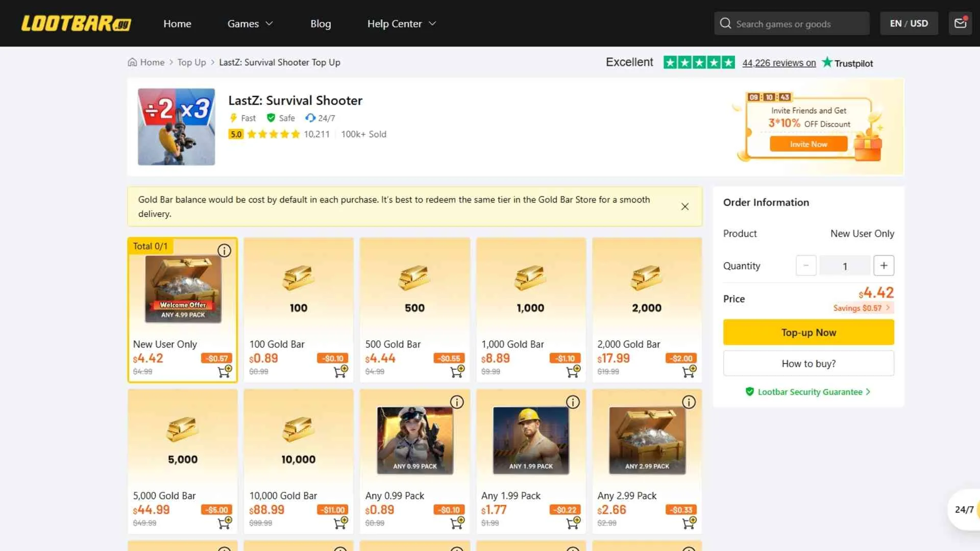Click the home icon in breadcrumb
Screen dimensions: 980x551
pyautogui.click(x=132, y=62)
